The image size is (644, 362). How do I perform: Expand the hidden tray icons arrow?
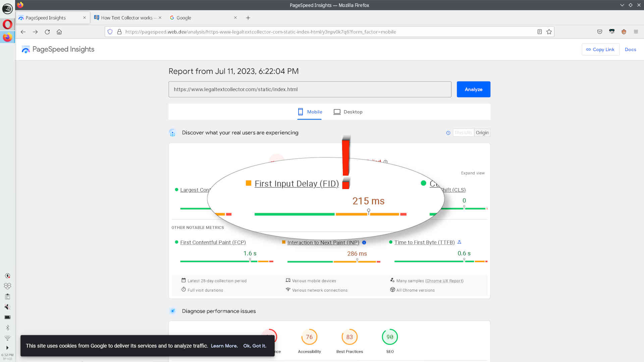7,348
